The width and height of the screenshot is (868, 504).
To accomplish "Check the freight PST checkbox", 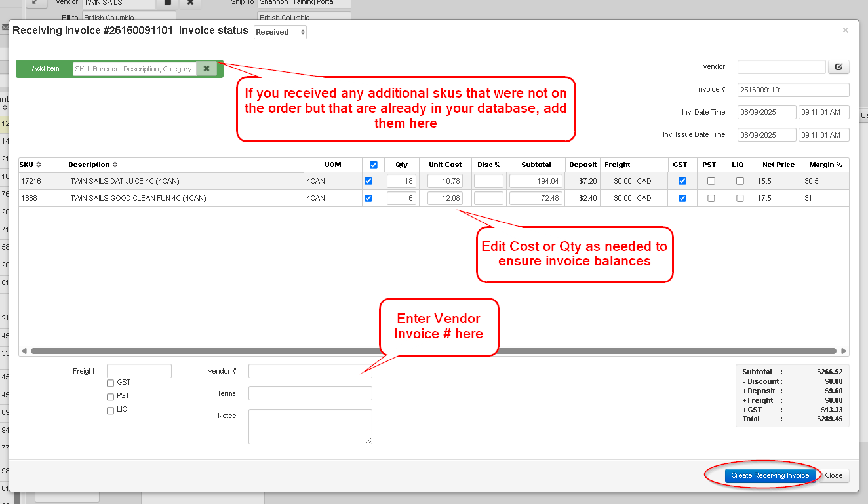I will pyautogui.click(x=111, y=397).
